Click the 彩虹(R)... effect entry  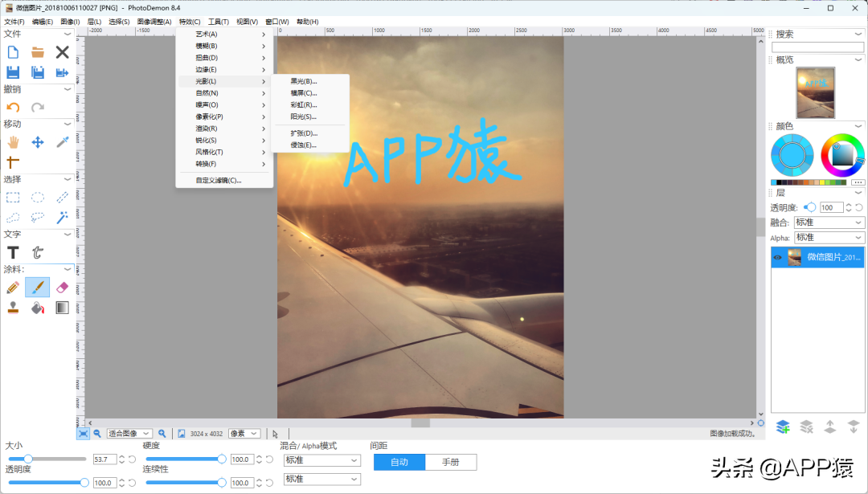coord(304,104)
